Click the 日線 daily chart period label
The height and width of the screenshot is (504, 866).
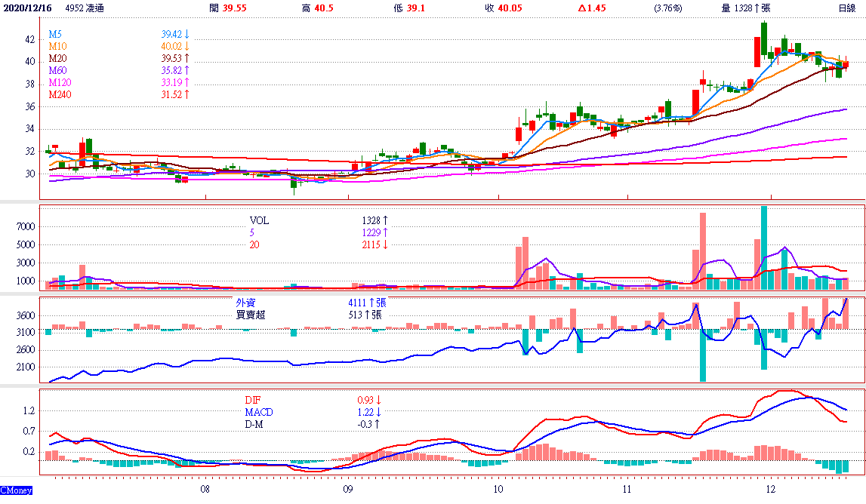point(846,8)
